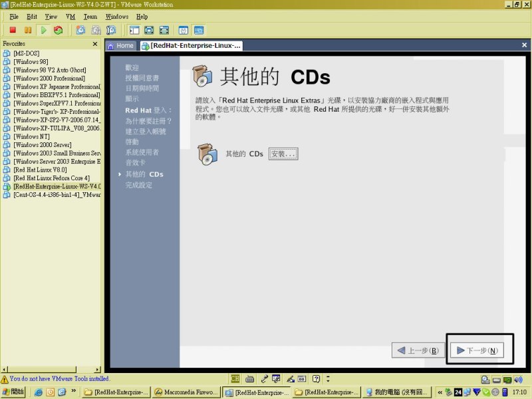The width and height of the screenshot is (532, 399).
Task: Close the Favorites panel
Action: (95, 44)
